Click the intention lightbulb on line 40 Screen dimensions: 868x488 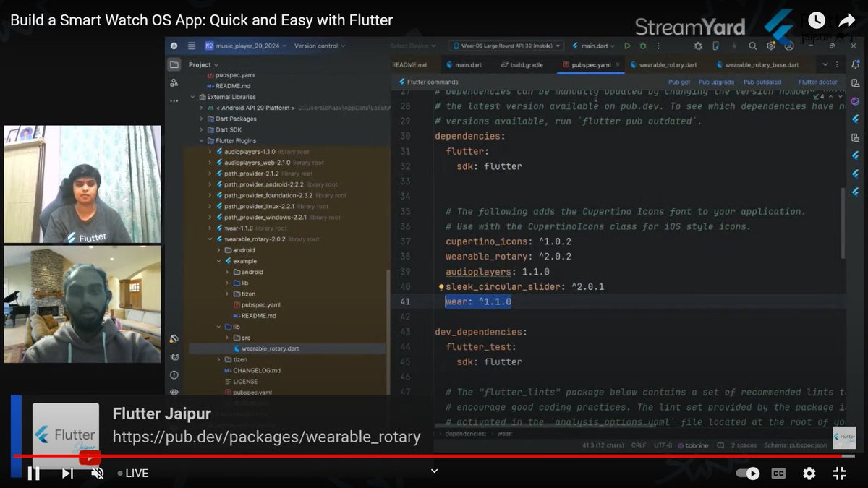(x=441, y=287)
